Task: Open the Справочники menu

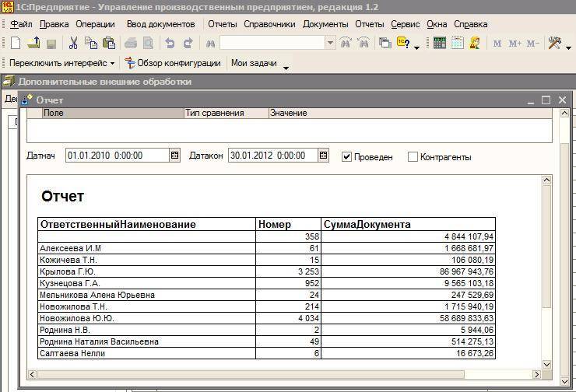Action: 270,24
